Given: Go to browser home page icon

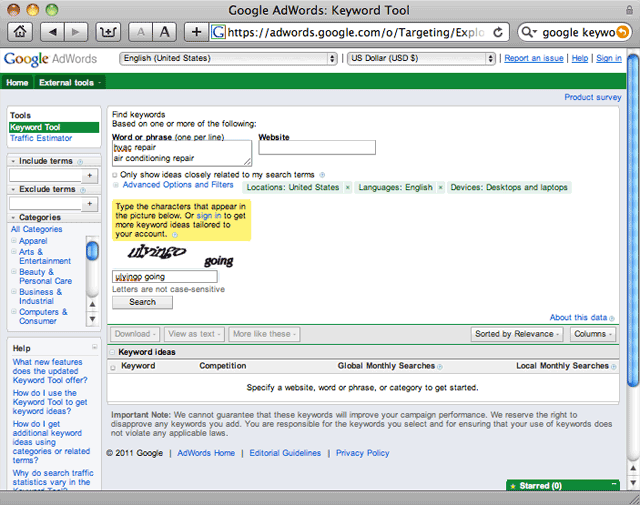Looking at the screenshot, I should (x=20, y=32).
